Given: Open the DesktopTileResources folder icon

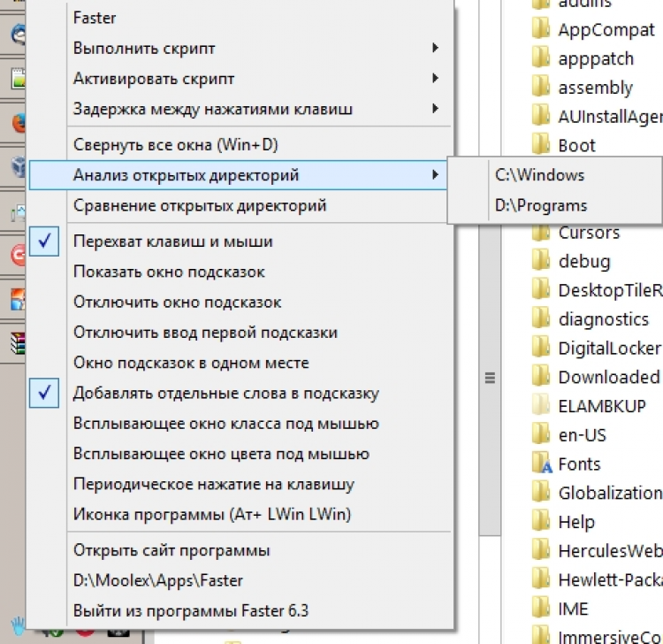Looking at the screenshot, I should coord(541,289).
